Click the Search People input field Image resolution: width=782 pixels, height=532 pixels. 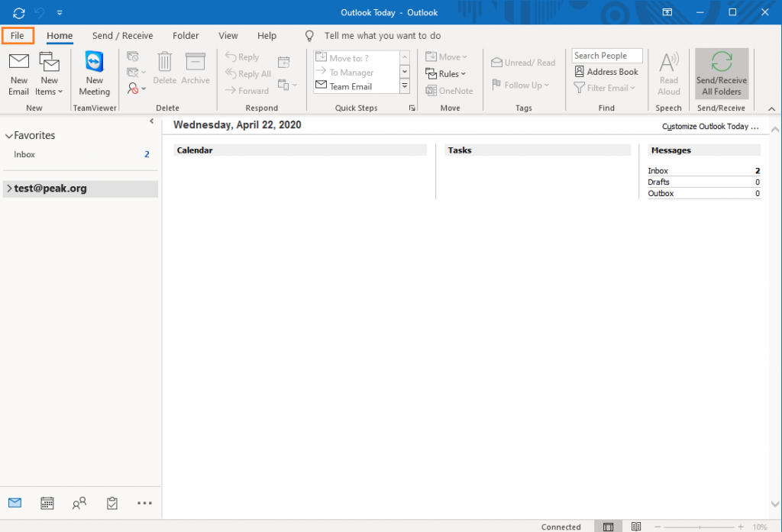606,56
